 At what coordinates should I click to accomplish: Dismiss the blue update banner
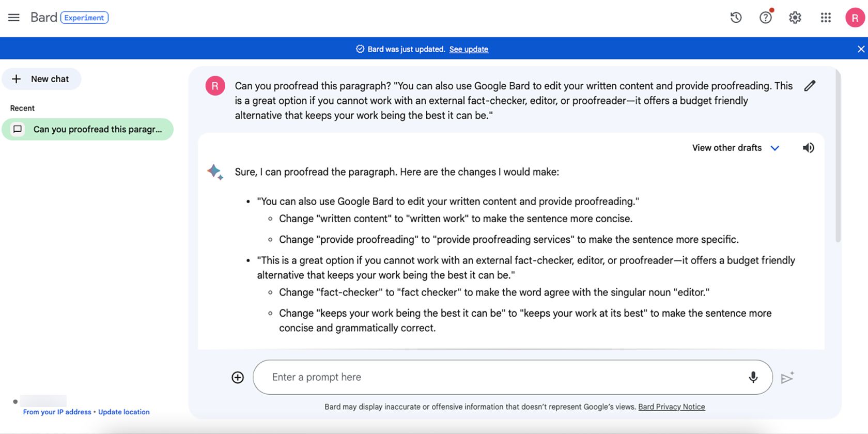(x=861, y=49)
